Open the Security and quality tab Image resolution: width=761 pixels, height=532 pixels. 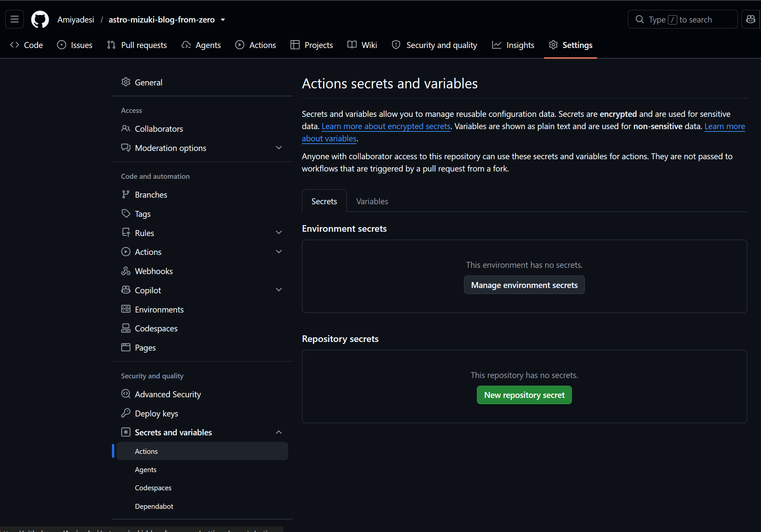point(434,45)
